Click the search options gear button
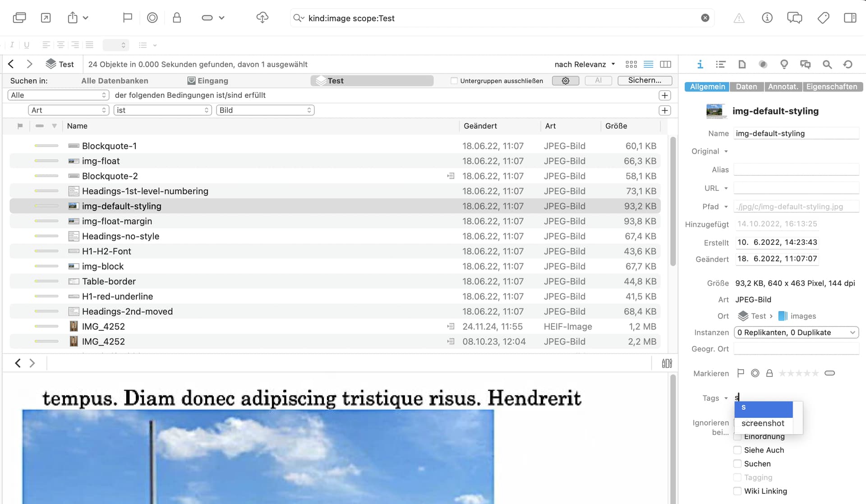Screen dimensions: 866x504 (566, 81)
